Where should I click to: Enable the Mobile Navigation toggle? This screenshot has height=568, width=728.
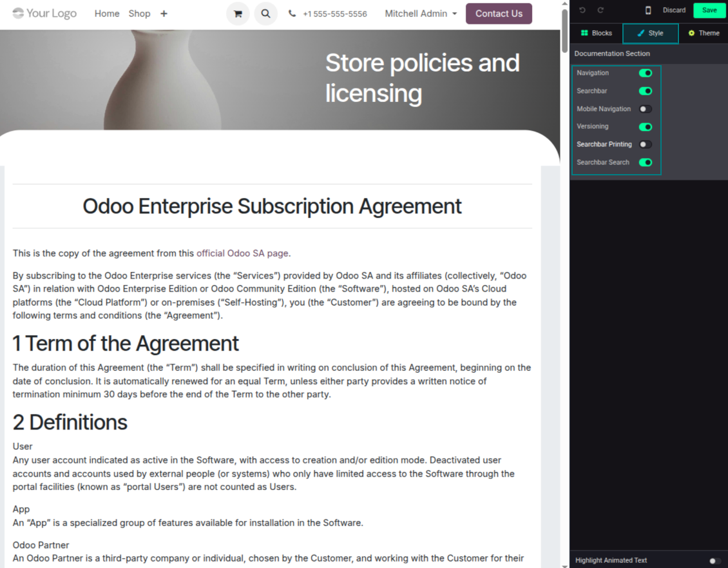(x=645, y=109)
